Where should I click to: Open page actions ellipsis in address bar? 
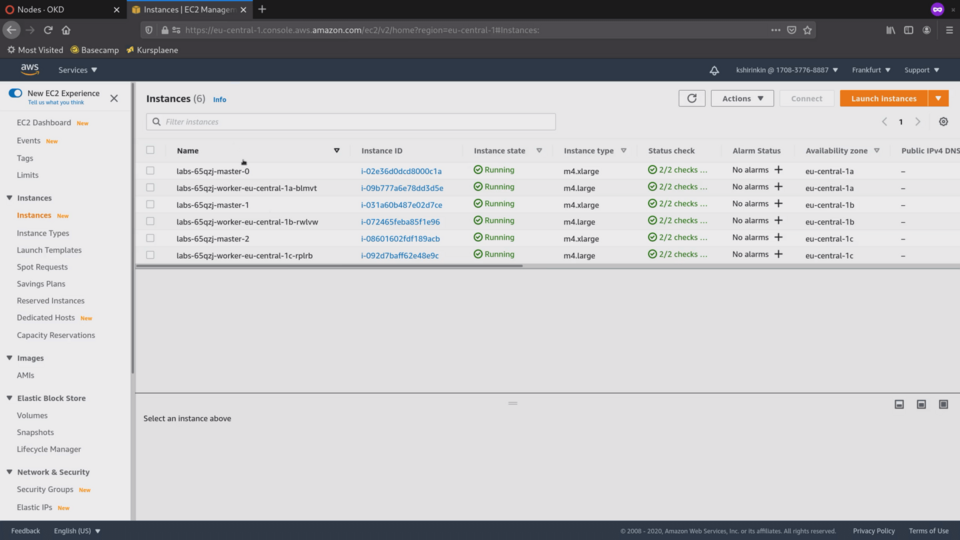click(776, 30)
